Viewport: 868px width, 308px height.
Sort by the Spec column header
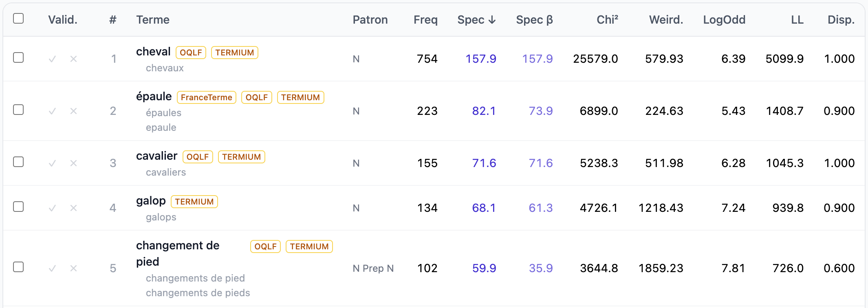[476, 20]
